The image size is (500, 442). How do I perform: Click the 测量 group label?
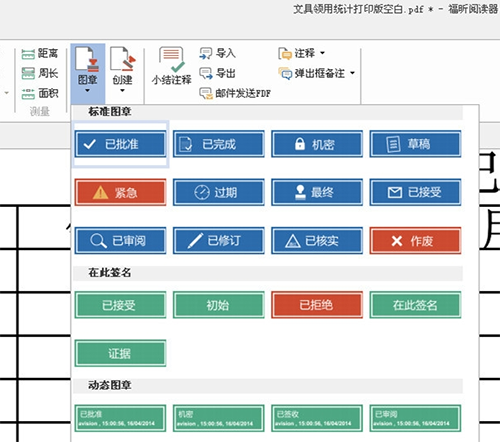(40, 111)
